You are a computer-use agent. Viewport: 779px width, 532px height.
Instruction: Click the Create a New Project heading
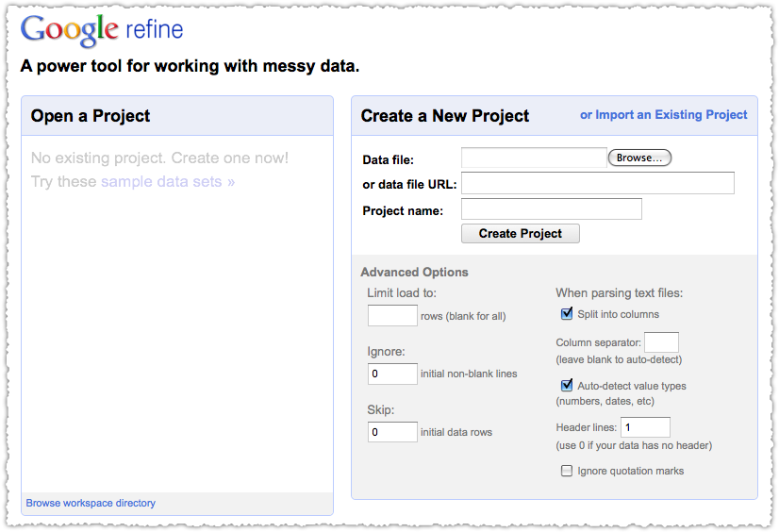click(x=445, y=116)
